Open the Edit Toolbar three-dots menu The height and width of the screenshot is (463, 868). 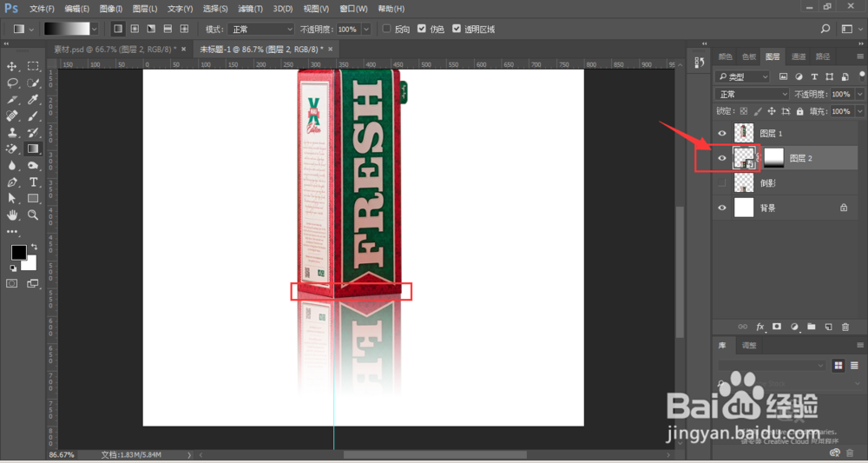tap(11, 231)
